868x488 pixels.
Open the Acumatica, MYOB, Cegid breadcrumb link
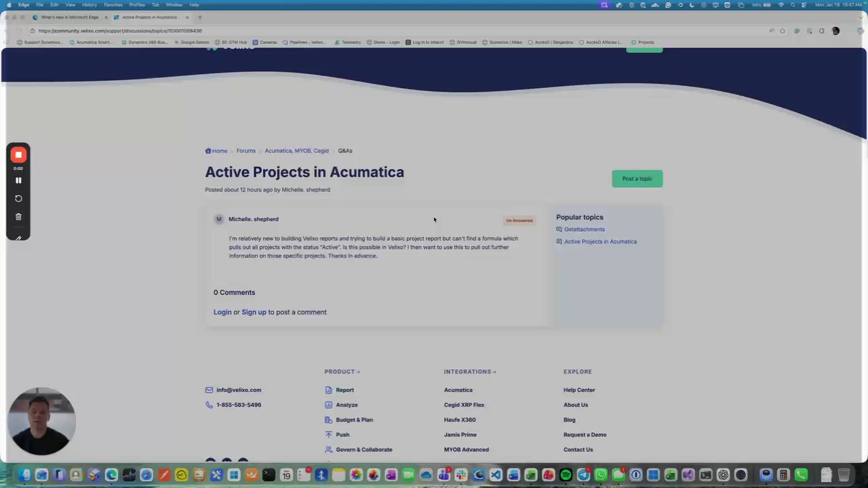296,150
